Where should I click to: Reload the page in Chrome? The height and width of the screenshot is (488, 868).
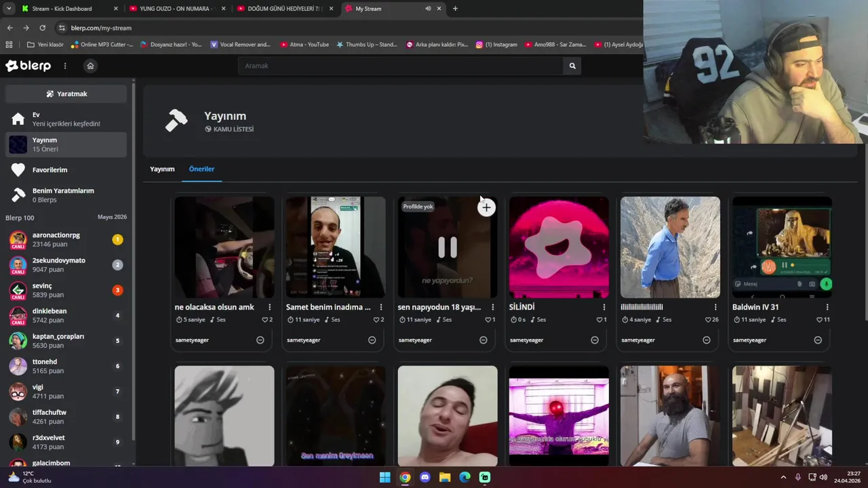(42, 28)
